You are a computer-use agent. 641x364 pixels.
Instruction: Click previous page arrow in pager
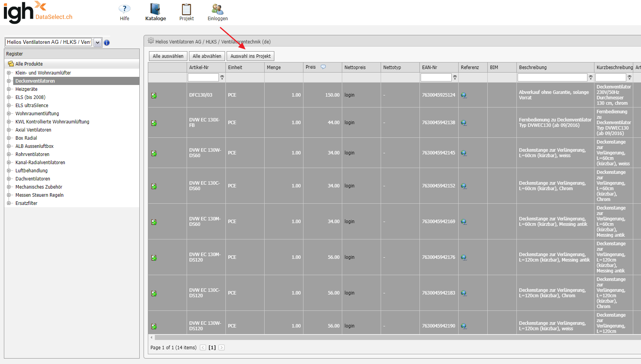click(203, 348)
